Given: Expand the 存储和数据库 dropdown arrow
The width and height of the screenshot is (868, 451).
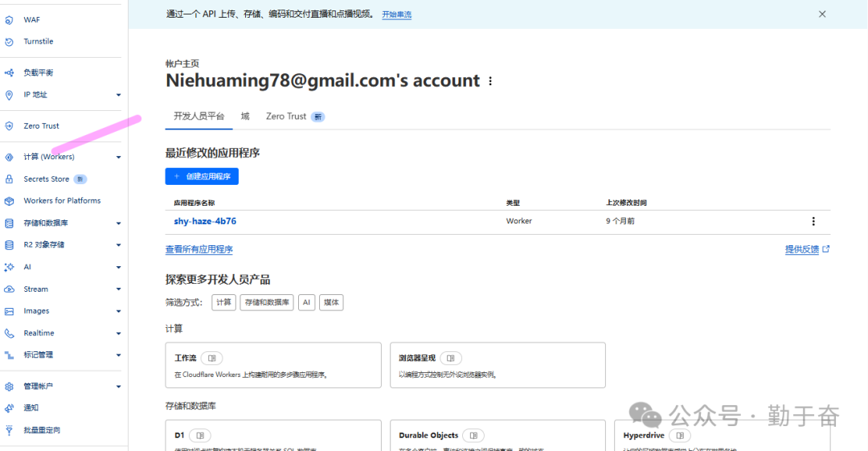Looking at the screenshot, I should point(118,223).
